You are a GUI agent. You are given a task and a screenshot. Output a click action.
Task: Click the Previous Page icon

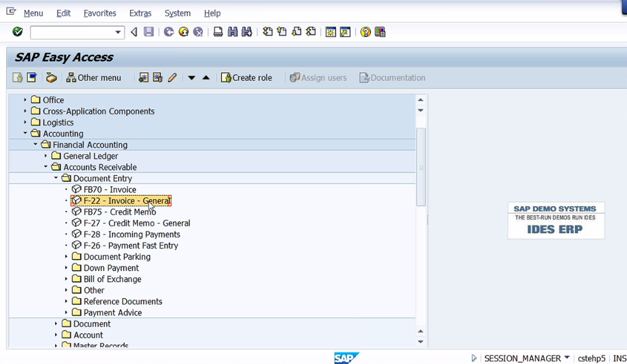pos(282,32)
